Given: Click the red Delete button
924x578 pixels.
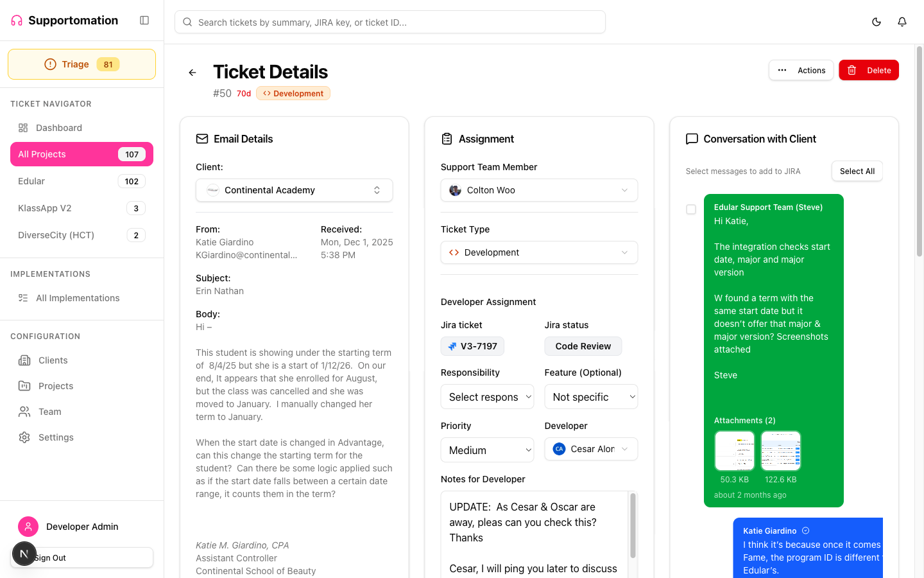Looking at the screenshot, I should pyautogui.click(x=869, y=70).
